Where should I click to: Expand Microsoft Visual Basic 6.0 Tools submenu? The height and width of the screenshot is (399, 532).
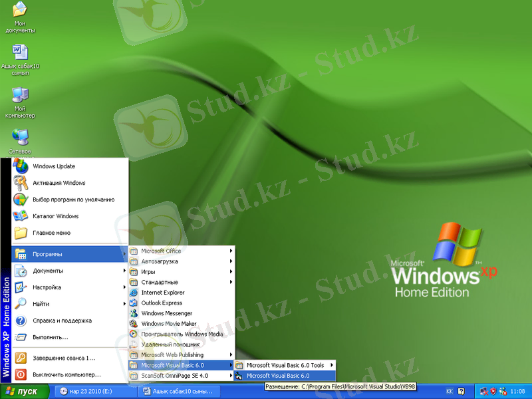point(285,365)
